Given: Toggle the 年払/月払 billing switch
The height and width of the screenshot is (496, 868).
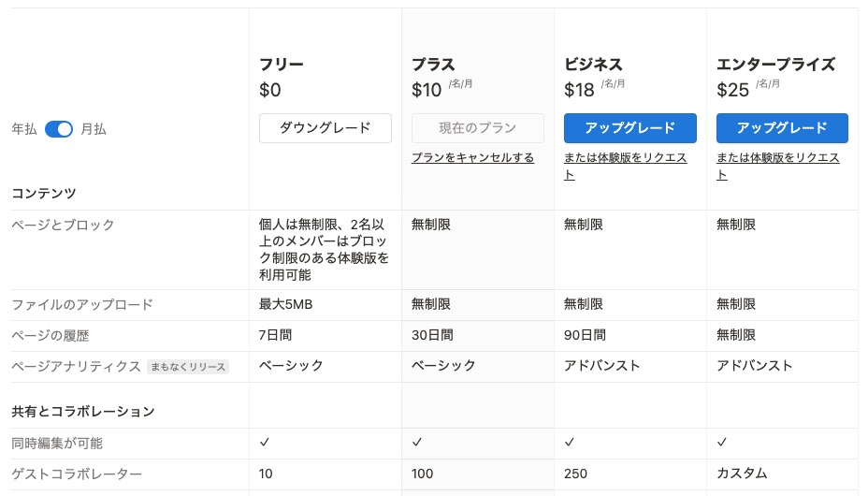Looking at the screenshot, I should point(59,129).
